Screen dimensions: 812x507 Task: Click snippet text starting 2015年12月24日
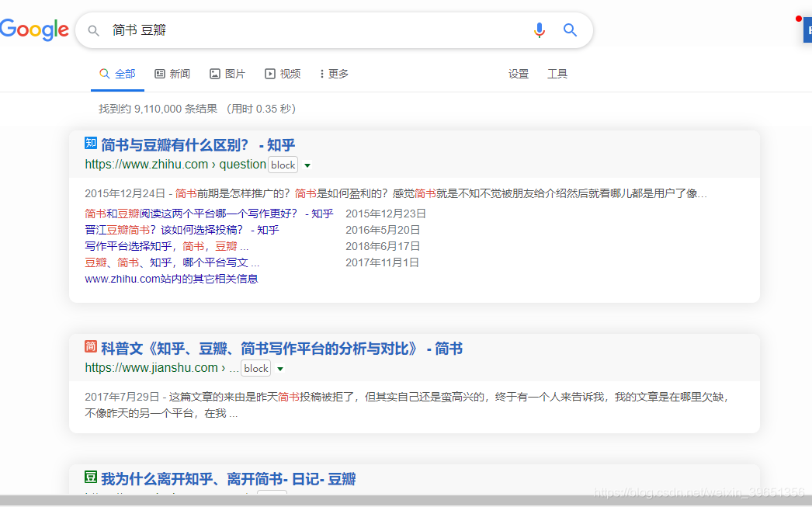pyautogui.click(x=396, y=193)
